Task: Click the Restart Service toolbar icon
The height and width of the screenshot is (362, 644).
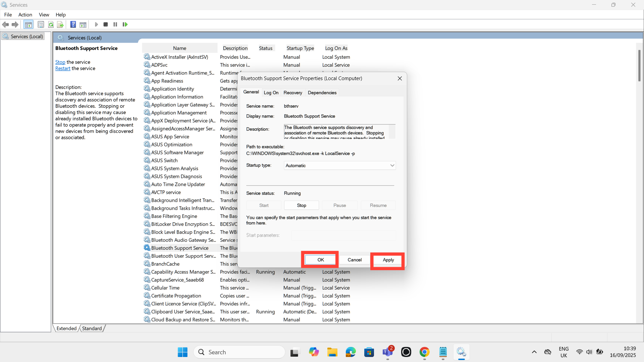Action: [125, 24]
